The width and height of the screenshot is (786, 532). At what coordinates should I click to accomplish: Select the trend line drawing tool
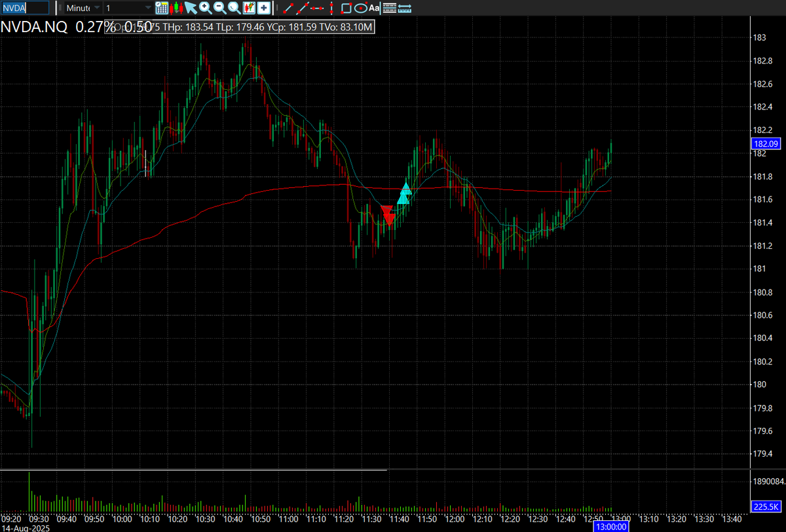(x=288, y=8)
